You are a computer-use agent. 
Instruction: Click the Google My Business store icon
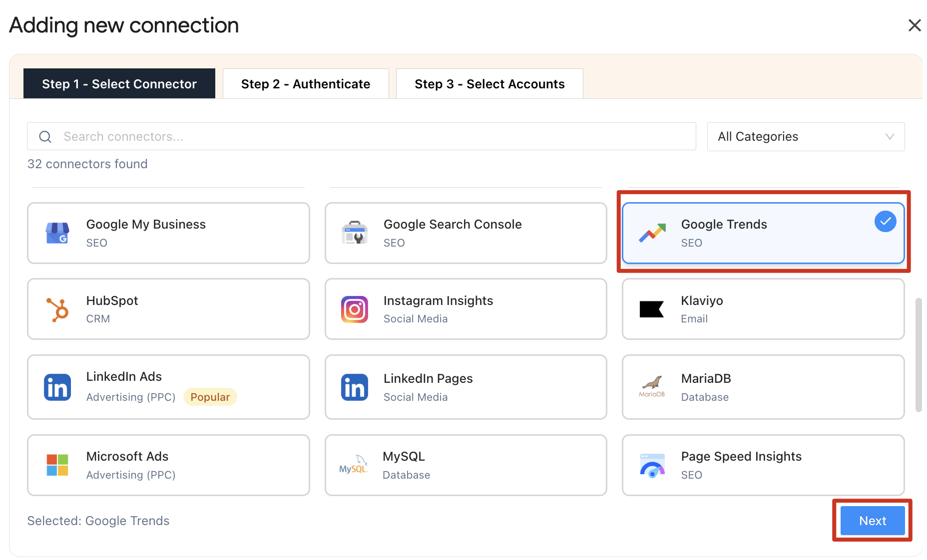coord(57,233)
